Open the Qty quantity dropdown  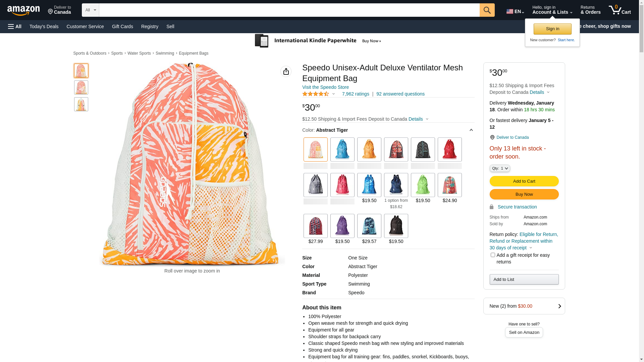(x=499, y=168)
